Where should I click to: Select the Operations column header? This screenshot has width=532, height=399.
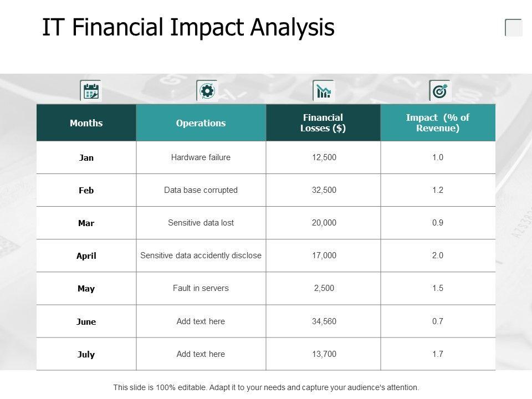coord(201,123)
